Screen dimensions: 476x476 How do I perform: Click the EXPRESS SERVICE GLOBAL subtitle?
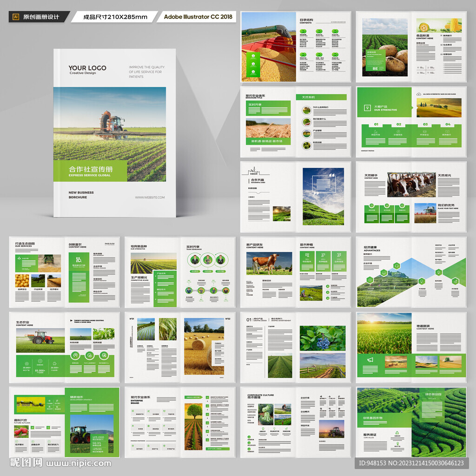[x=90, y=175]
